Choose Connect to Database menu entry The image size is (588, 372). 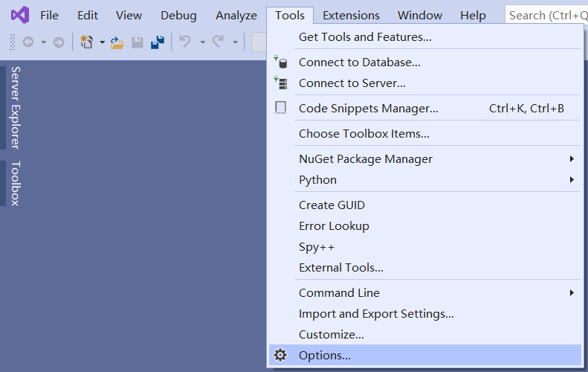[425, 62]
